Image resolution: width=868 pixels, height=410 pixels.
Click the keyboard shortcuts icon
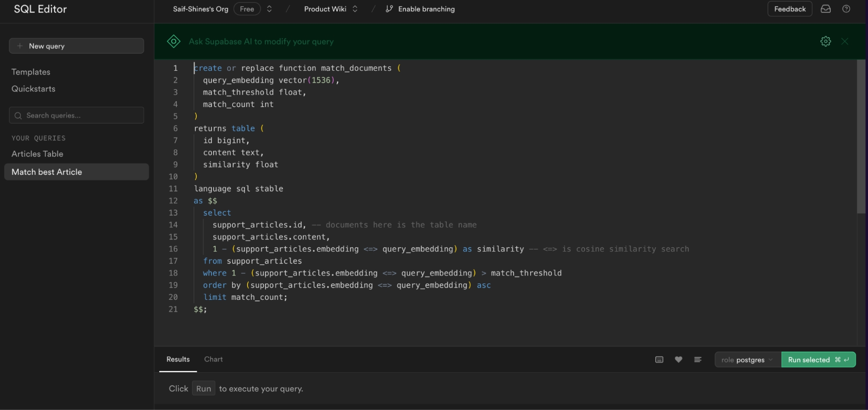tap(659, 360)
